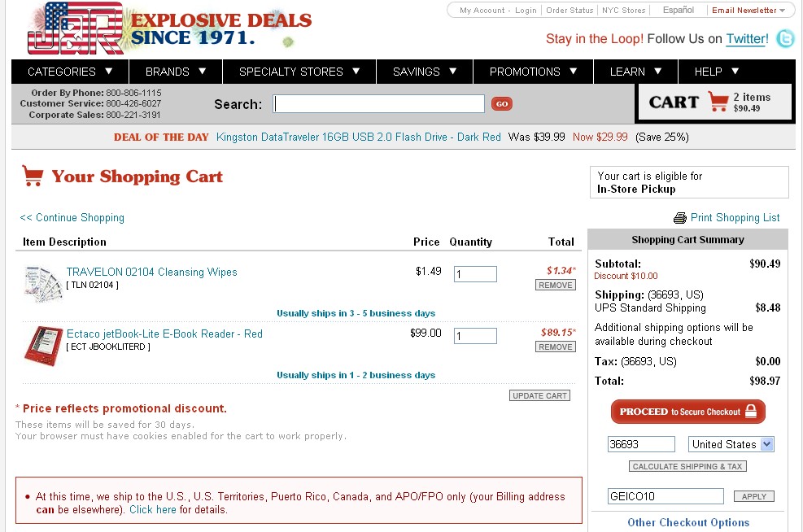The width and height of the screenshot is (803, 532).
Task: Click the Your Shopping Cart heading cart icon
Action: click(33, 176)
